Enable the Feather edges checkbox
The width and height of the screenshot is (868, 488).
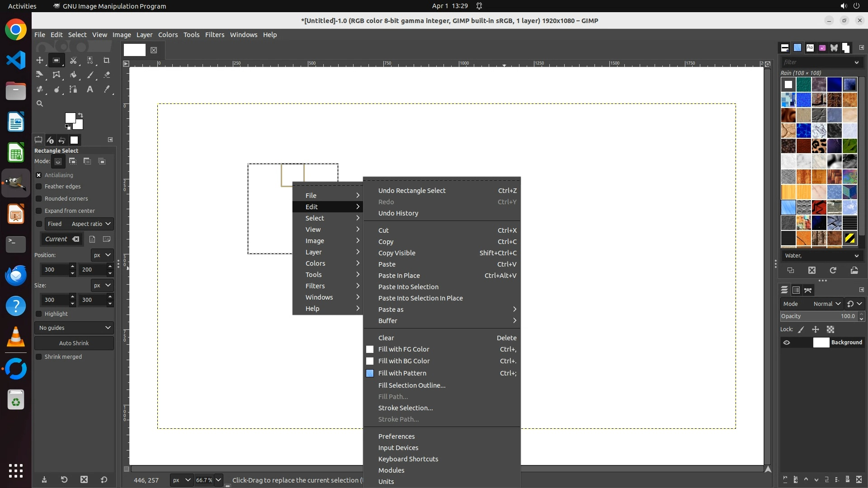39,187
